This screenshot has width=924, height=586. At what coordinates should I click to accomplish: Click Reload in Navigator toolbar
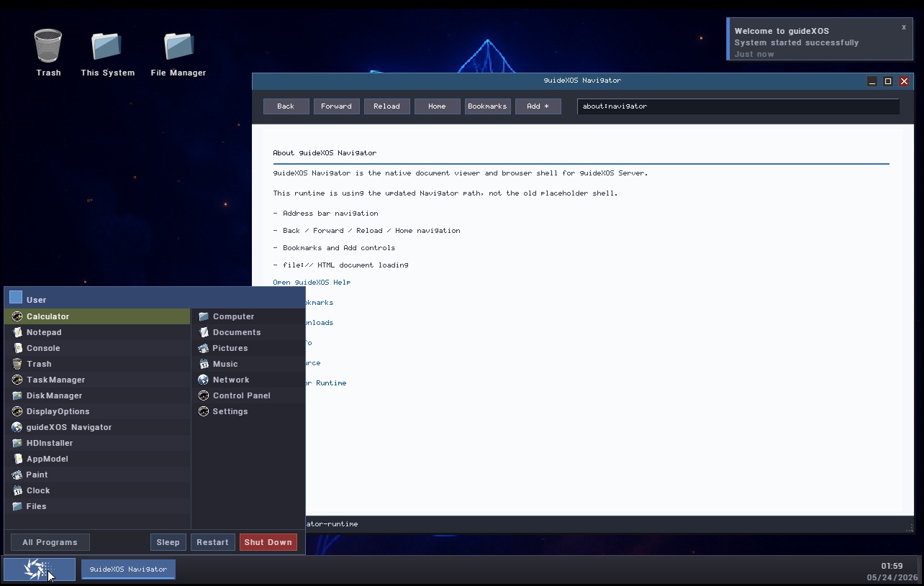click(386, 106)
